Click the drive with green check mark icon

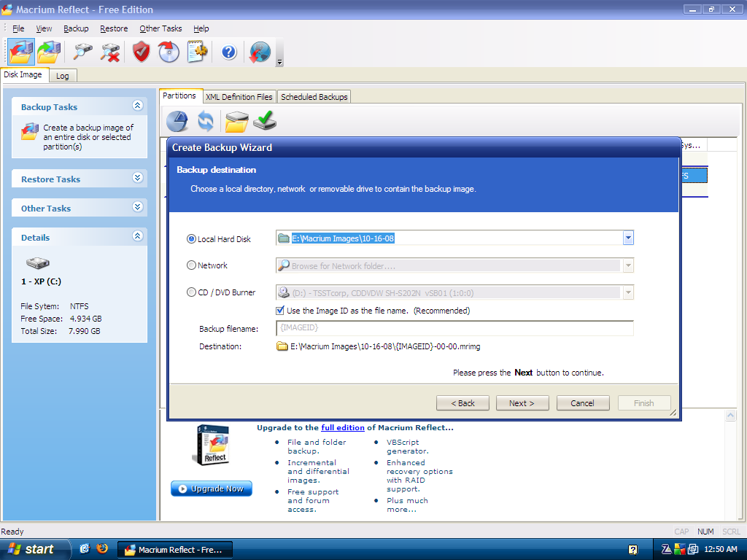pos(265,121)
